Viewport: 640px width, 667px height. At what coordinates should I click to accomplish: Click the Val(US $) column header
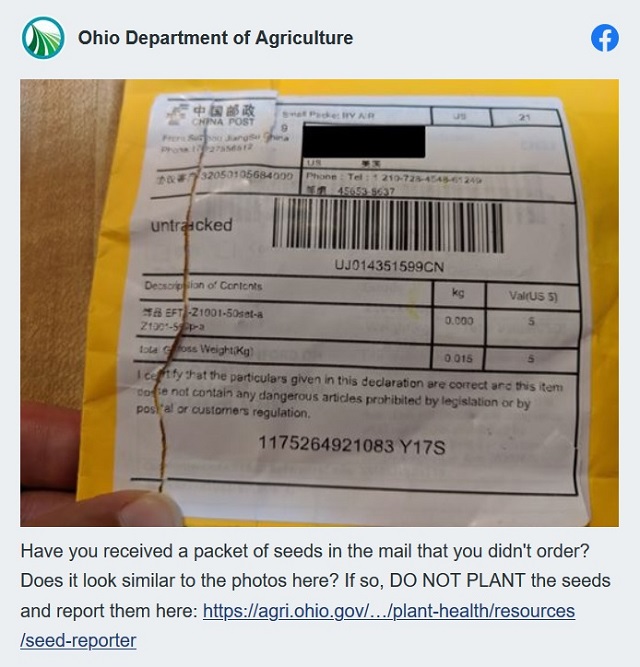(533, 296)
